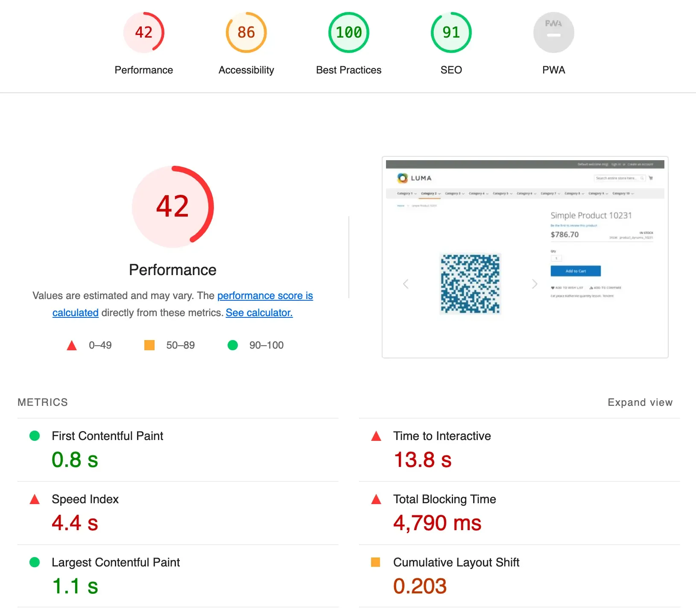696x616 pixels.
Task: Click red triangle beside Time to Interactive
Action: click(x=376, y=436)
